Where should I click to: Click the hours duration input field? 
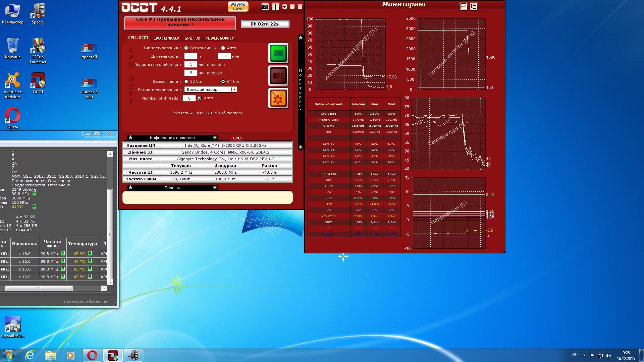coord(191,56)
